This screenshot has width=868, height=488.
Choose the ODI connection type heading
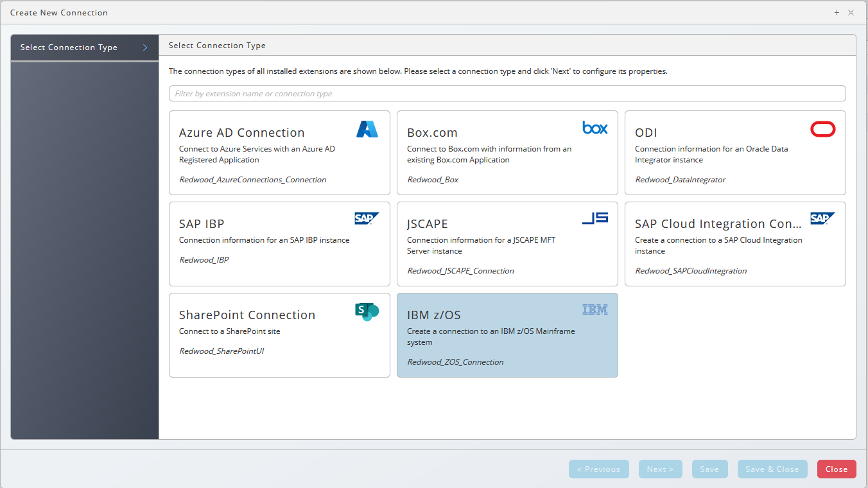(x=646, y=133)
